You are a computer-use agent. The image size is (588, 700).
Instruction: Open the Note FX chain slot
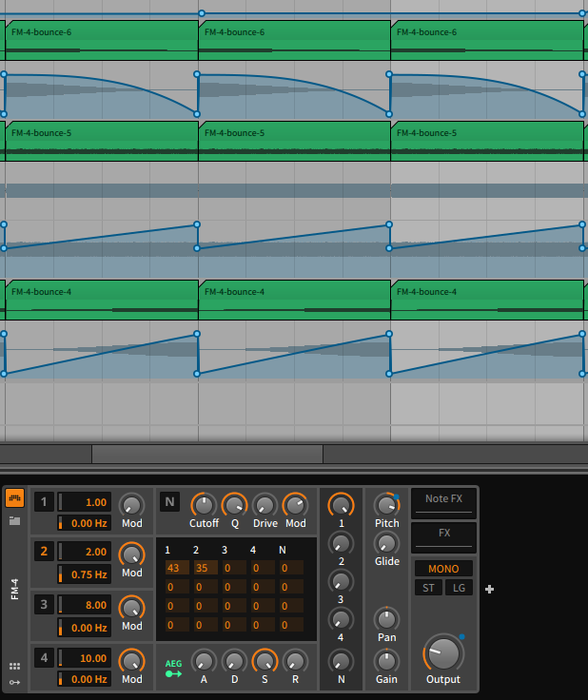443,503
